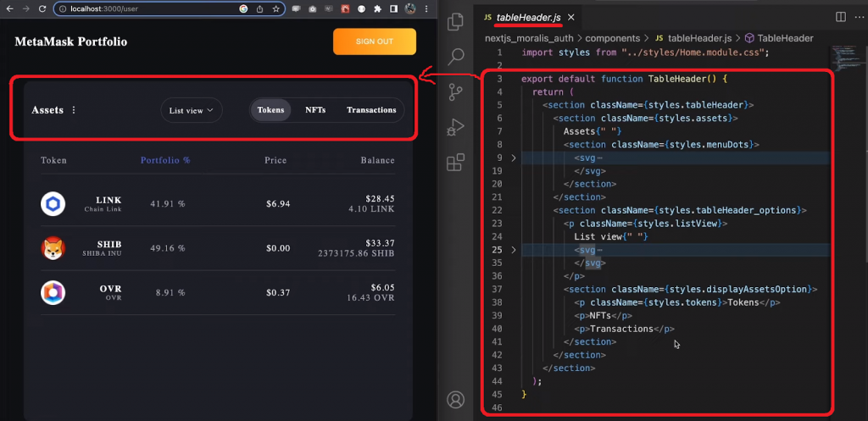Open VS Code Run and Debug view
The image size is (868, 421).
[x=455, y=127]
